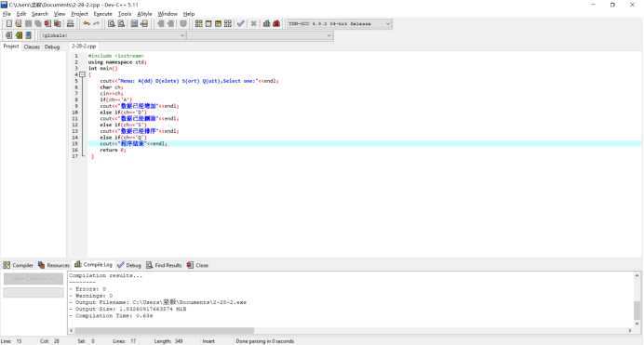Click the Open file toolbar icon
The height and width of the screenshot is (345, 644).
click(x=19, y=24)
